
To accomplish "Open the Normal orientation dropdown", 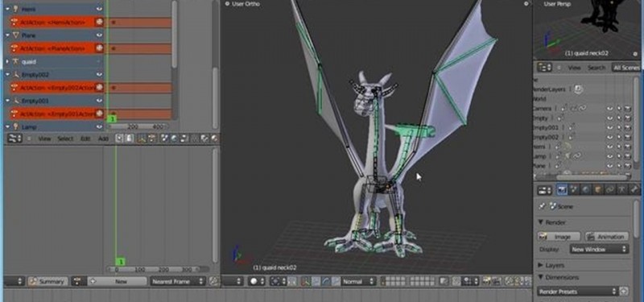I will [357, 281].
